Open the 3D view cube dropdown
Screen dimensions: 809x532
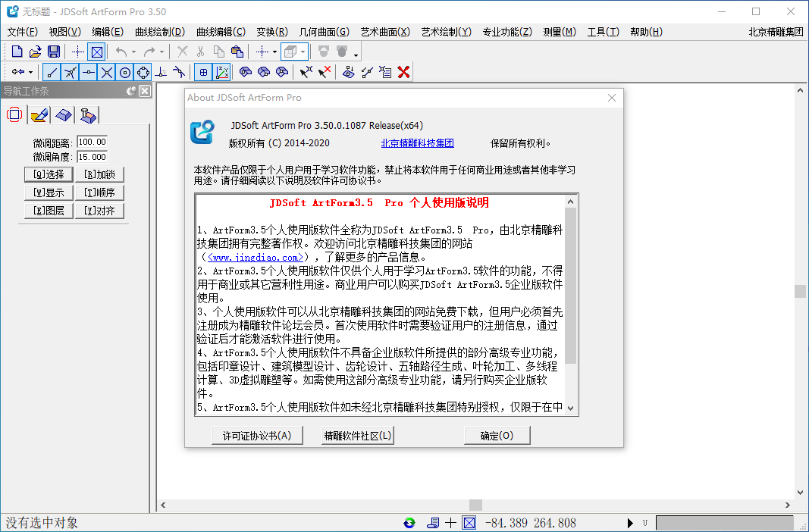[x=303, y=52]
